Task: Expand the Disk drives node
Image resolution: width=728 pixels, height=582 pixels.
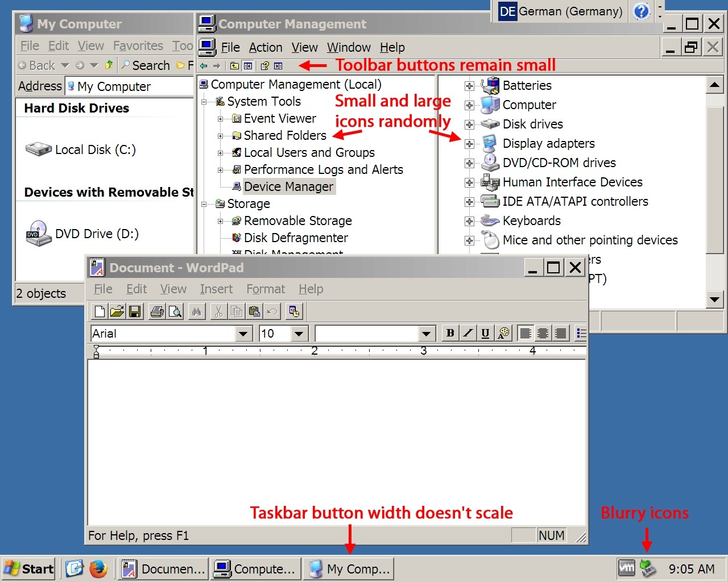Action: [x=469, y=124]
